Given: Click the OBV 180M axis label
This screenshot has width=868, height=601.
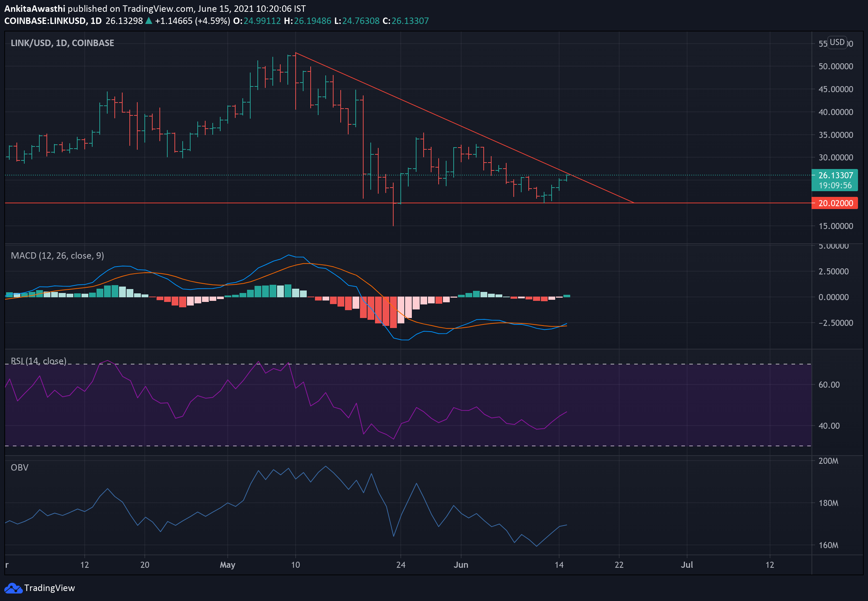Looking at the screenshot, I should click(x=828, y=503).
